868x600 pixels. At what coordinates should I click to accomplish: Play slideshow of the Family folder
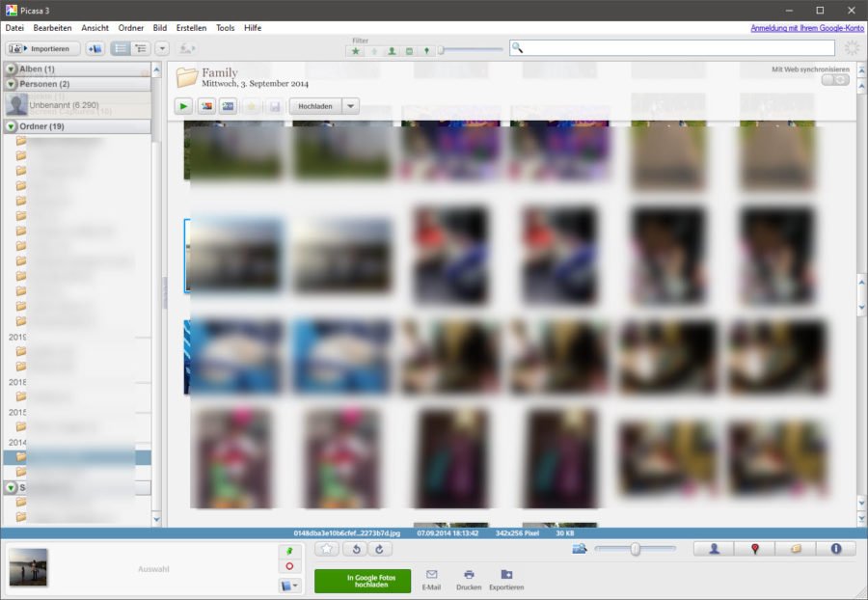pos(183,106)
